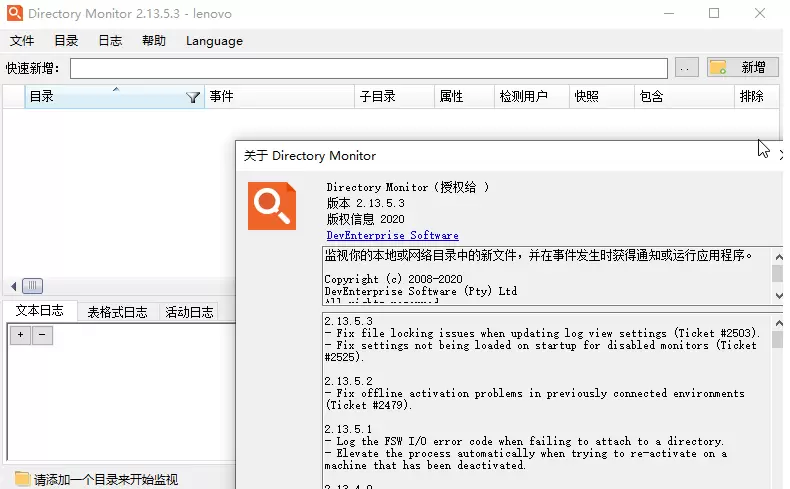Screen dimensions: 790x489
Task: Click the plus button in log panel
Action: click(x=21, y=335)
